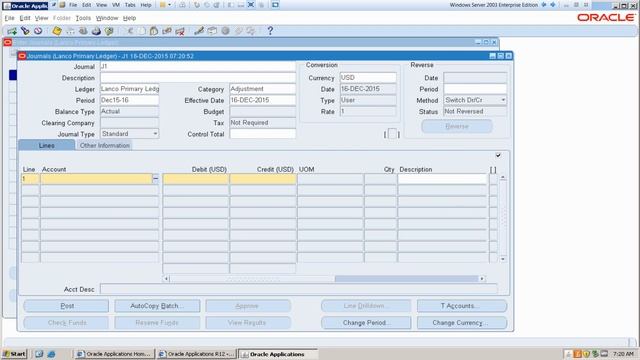Click the Switch Responsibilities toolbar icon

[83, 31]
